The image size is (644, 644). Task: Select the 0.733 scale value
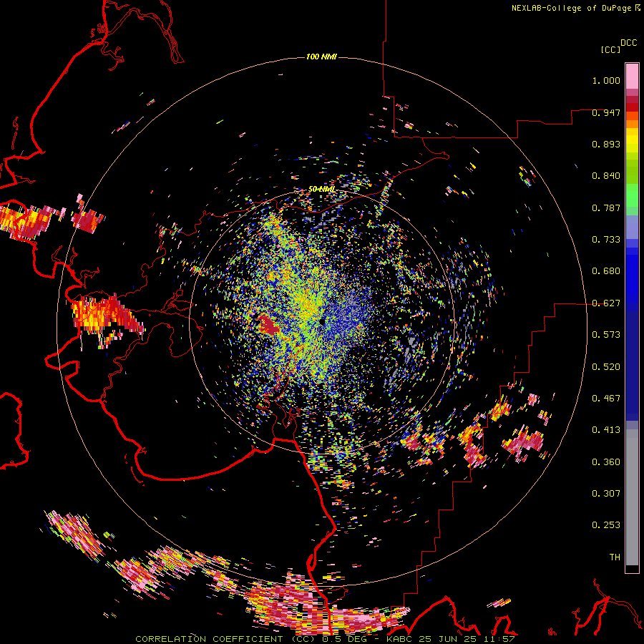[606, 240]
